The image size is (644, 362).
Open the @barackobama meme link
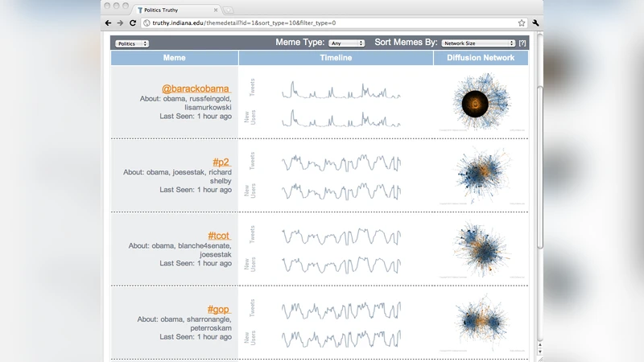click(196, 88)
